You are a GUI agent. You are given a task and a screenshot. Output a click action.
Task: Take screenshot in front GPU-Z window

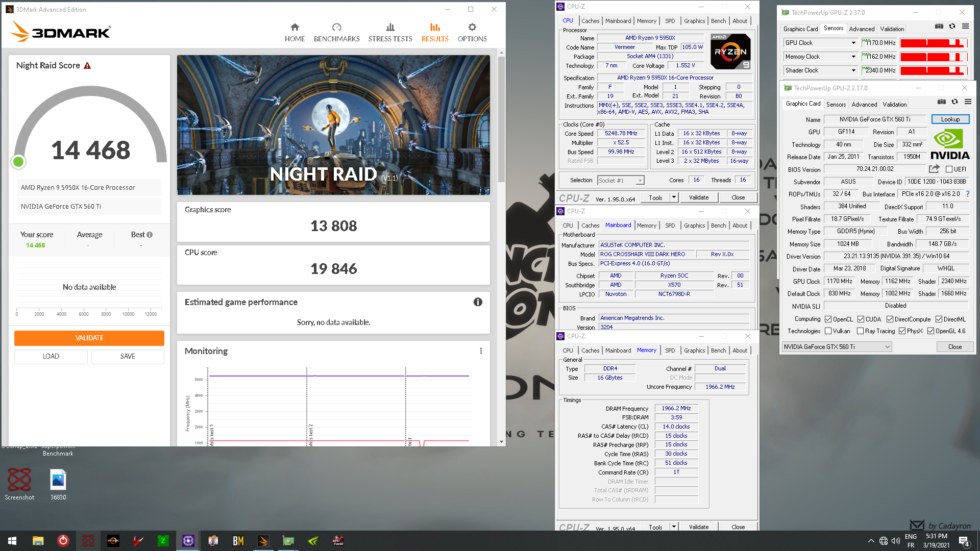[942, 102]
